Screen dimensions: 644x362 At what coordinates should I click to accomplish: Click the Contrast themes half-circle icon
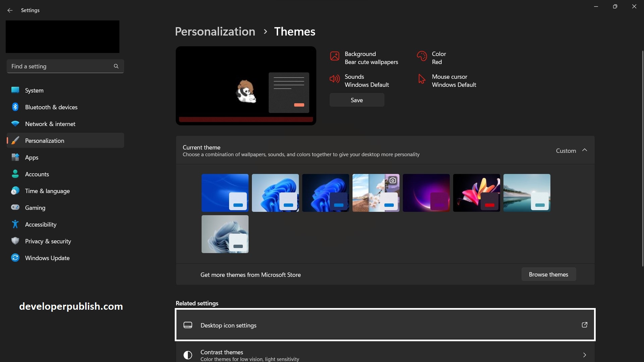(187, 355)
